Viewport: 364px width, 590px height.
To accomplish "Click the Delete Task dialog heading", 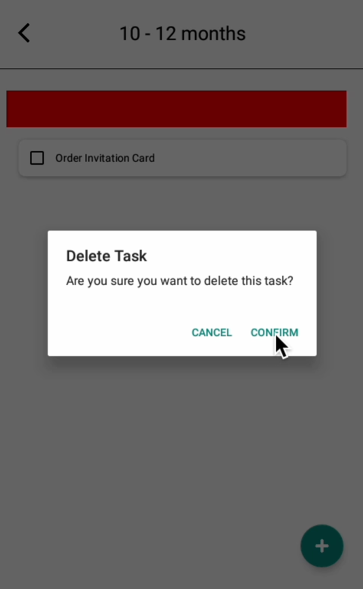I will click(106, 256).
